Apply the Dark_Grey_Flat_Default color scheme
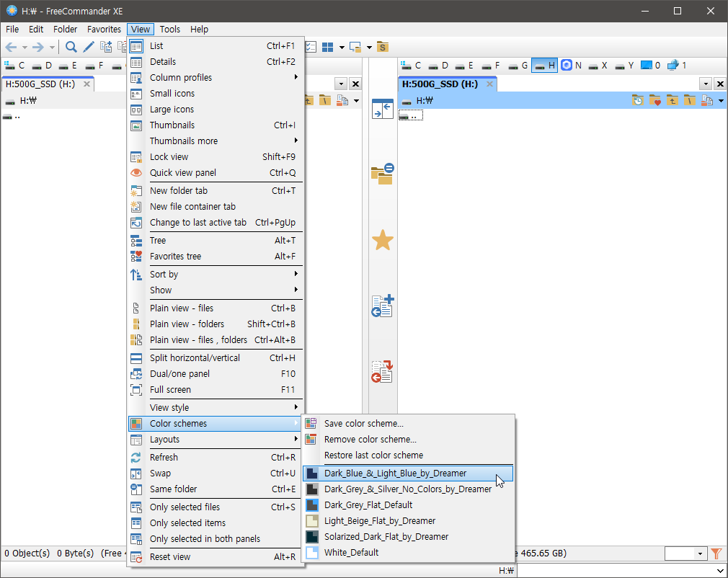Image resolution: width=728 pixels, height=578 pixels. coord(408,504)
